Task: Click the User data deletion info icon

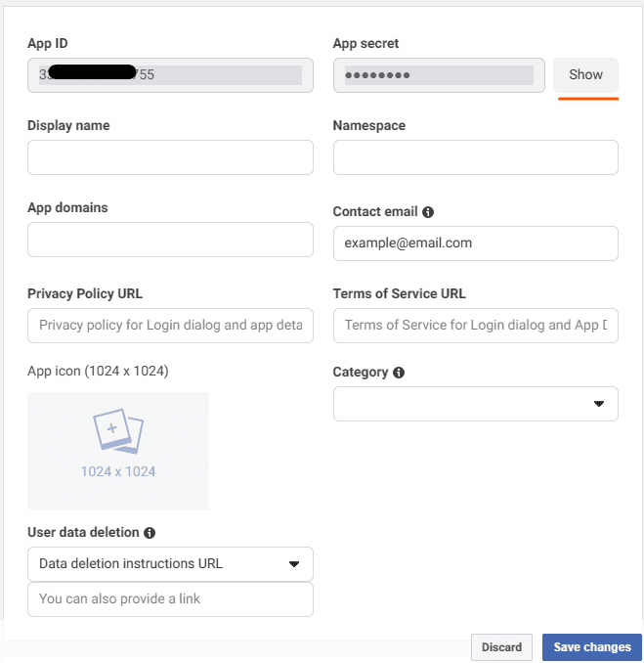Action: tap(150, 533)
